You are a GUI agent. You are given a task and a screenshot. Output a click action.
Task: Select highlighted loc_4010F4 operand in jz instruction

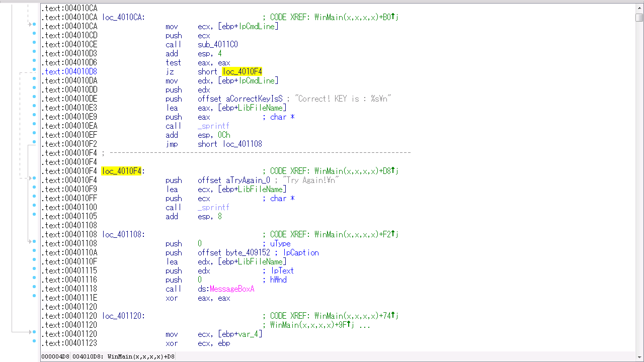(242, 71)
